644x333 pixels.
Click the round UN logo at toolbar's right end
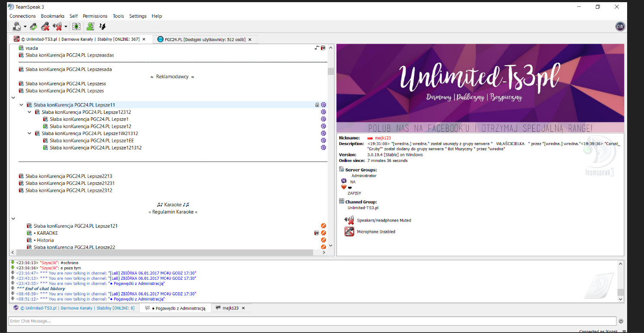pyautogui.click(x=620, y=26)
